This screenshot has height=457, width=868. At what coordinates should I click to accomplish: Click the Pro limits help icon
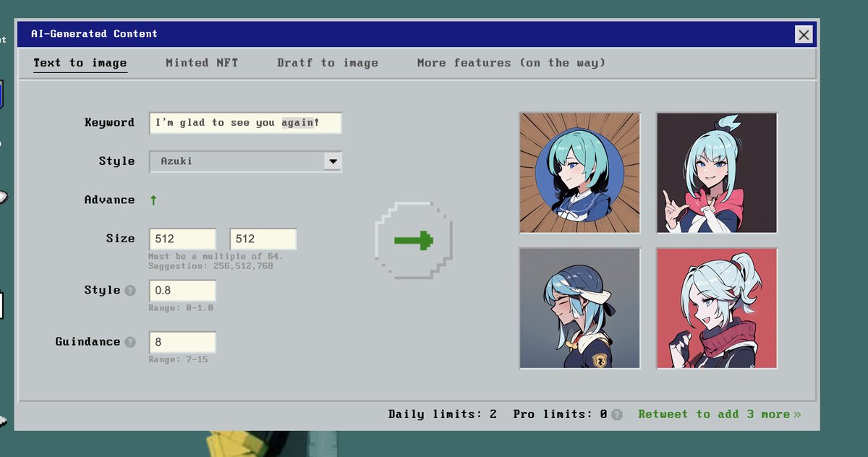coord(616,415)
